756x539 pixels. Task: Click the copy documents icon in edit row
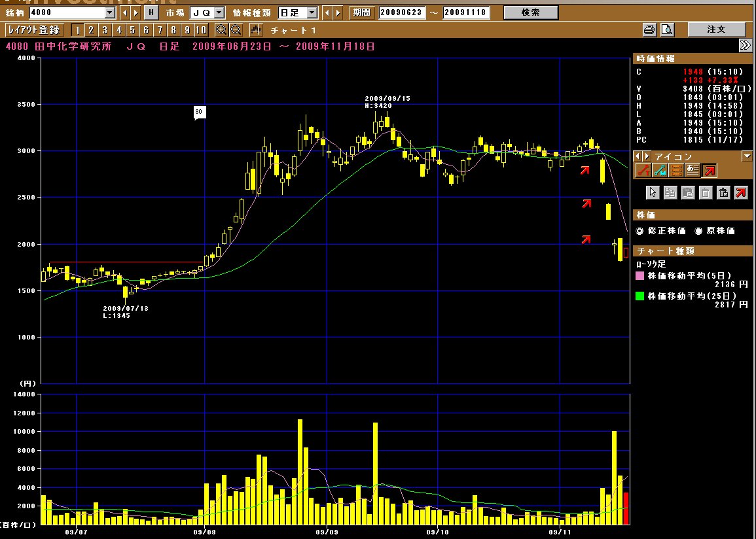click(x=670, y=193)
